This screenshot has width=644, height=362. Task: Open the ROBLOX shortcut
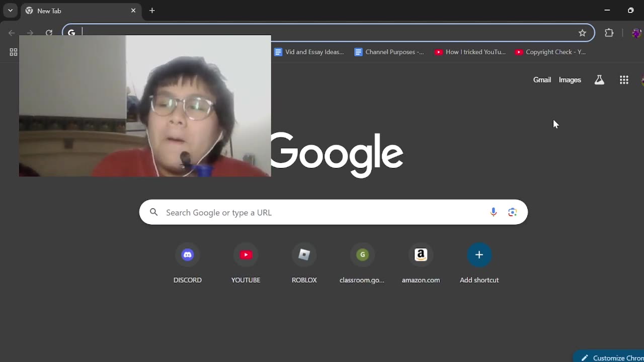coord(304,264)
